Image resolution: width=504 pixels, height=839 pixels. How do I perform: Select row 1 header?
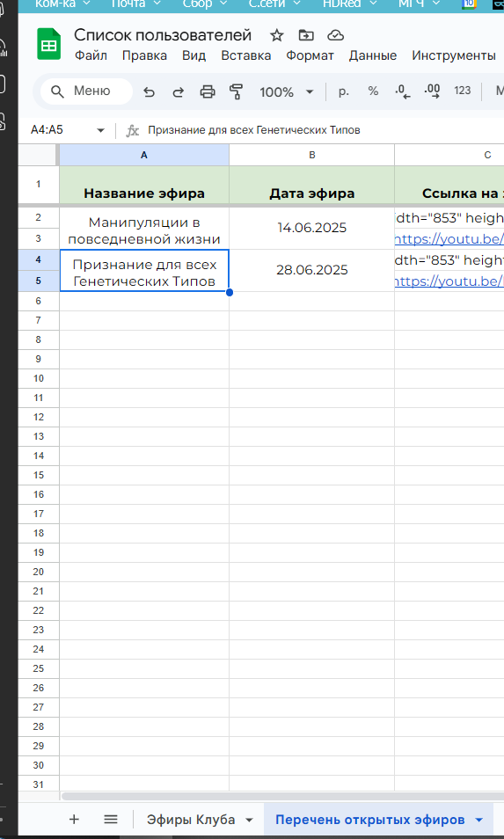(x=39, y=184)
